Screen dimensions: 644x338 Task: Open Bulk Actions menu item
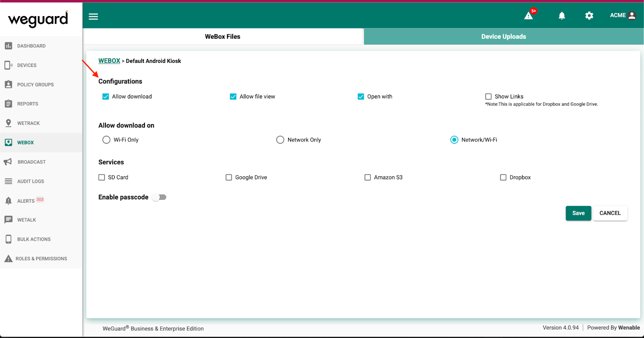pyautogui.click(x=41, y=239)
